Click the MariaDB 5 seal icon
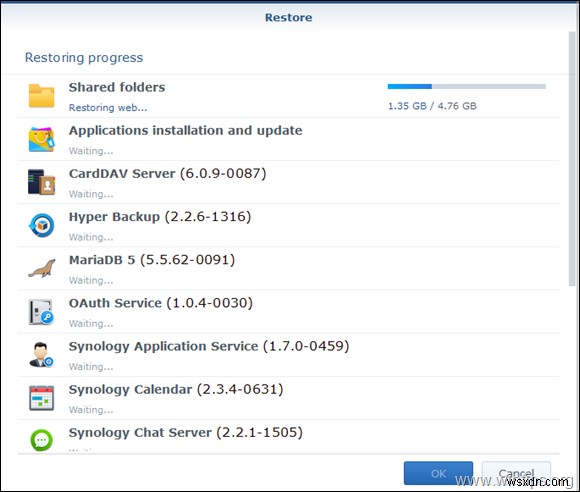580x492 pixels. (41, 268)
